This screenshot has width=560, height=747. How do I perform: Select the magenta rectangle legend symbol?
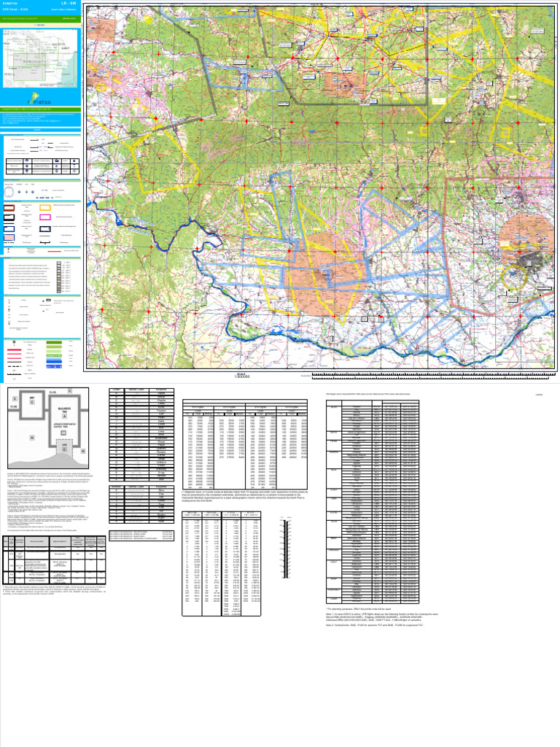click(44, 217)
